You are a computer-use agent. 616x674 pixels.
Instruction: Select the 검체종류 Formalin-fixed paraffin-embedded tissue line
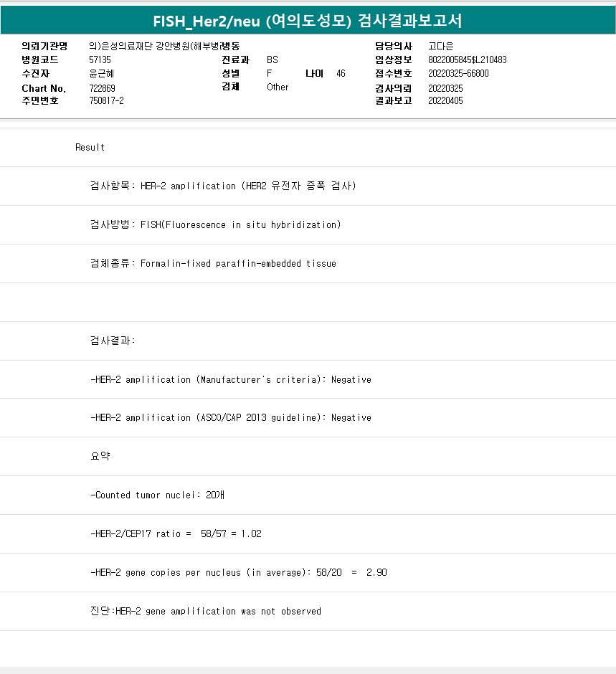pos(213,263)
